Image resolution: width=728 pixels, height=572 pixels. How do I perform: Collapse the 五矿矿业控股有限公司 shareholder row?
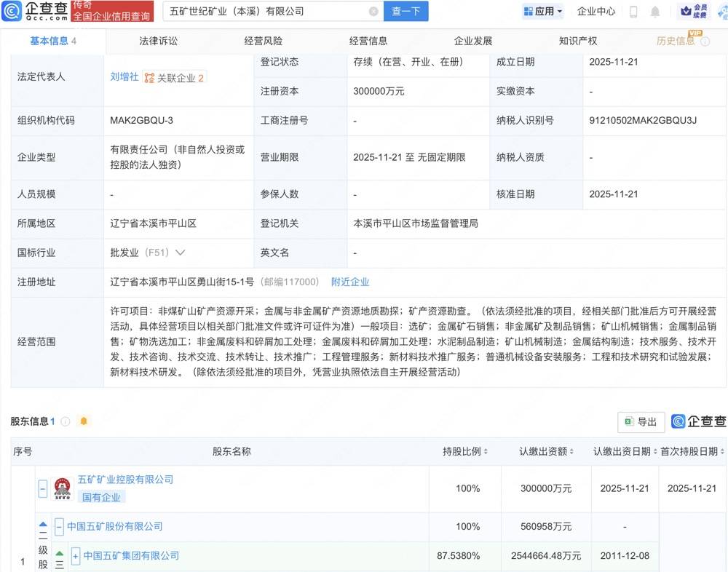tap(43, 488)
